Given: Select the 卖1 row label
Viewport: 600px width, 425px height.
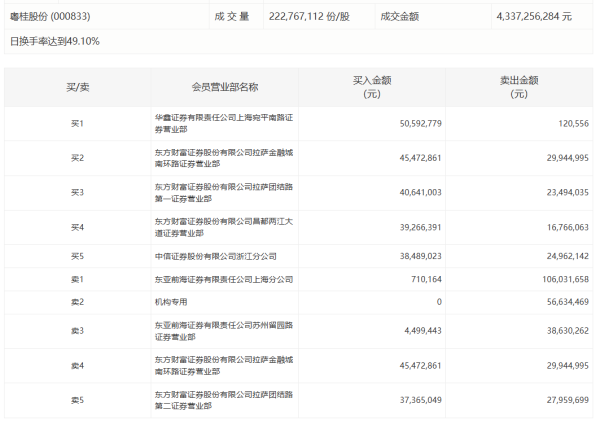Looking at the screenshot, I should pyautogui.click(x=77, y=280).
